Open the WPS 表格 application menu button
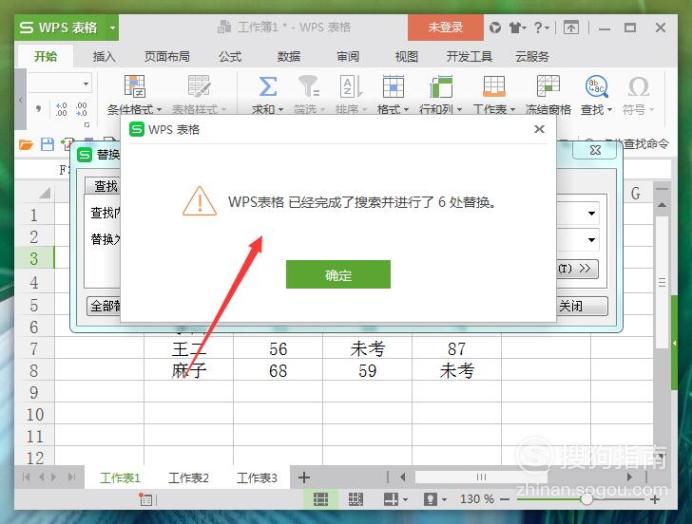The image size is (692, 524). 66,27
